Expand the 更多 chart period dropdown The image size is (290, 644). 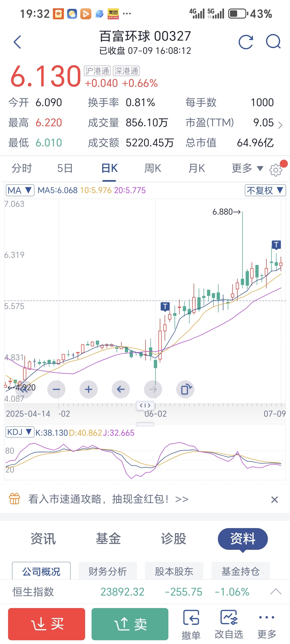[x=247, y=169]
